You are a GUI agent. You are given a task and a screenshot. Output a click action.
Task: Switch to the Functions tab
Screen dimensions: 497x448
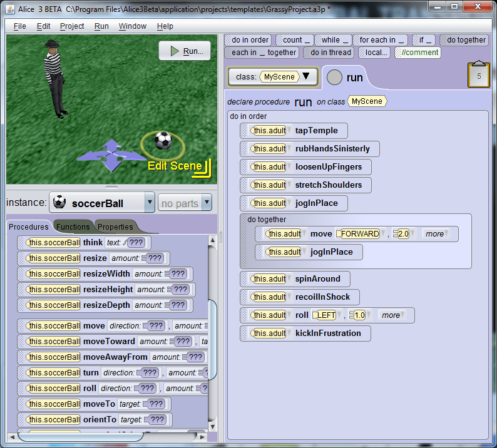click(x=73, y=227)
